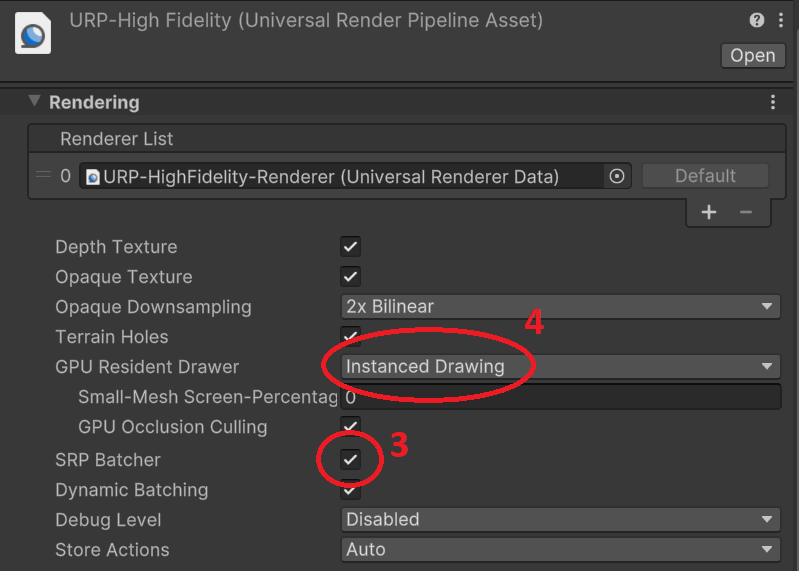Toggle the Depth Texture checkbox
The image size is (799, 571).
click(350, 247)
